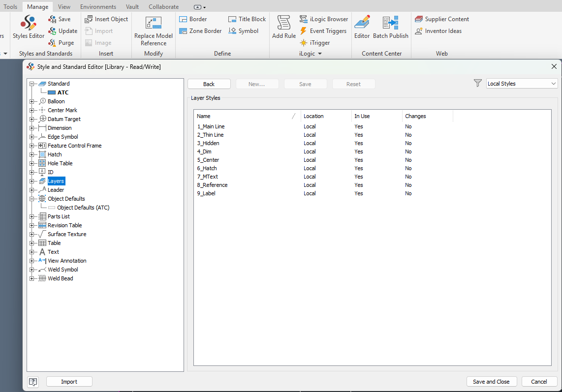Click the Border define icon
The height and width of the screenshot is (392, 562).
pos(183,19)
